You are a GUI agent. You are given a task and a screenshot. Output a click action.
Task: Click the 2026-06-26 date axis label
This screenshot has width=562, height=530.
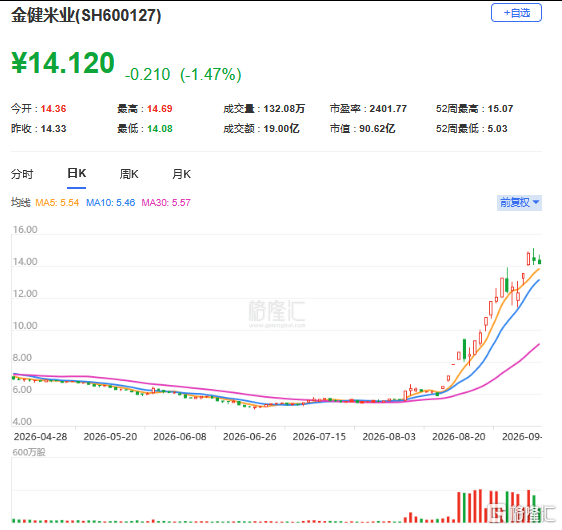tap(250, 437)
